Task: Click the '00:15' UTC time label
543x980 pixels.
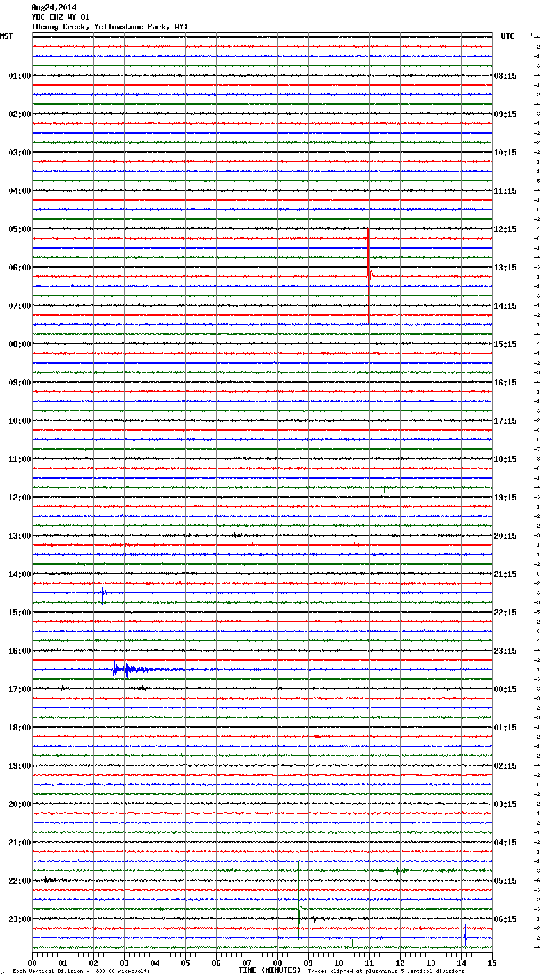Action: [x=505, y=689]
